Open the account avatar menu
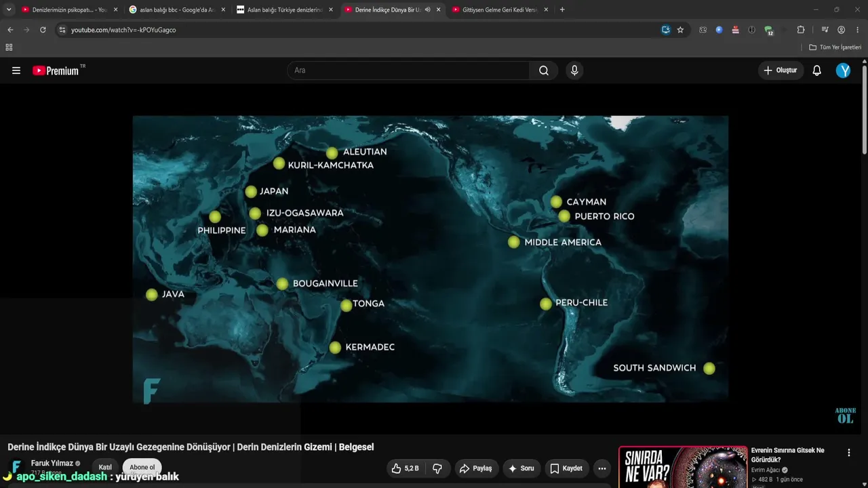This screenshot has height=488, width=868. point(843,70)
